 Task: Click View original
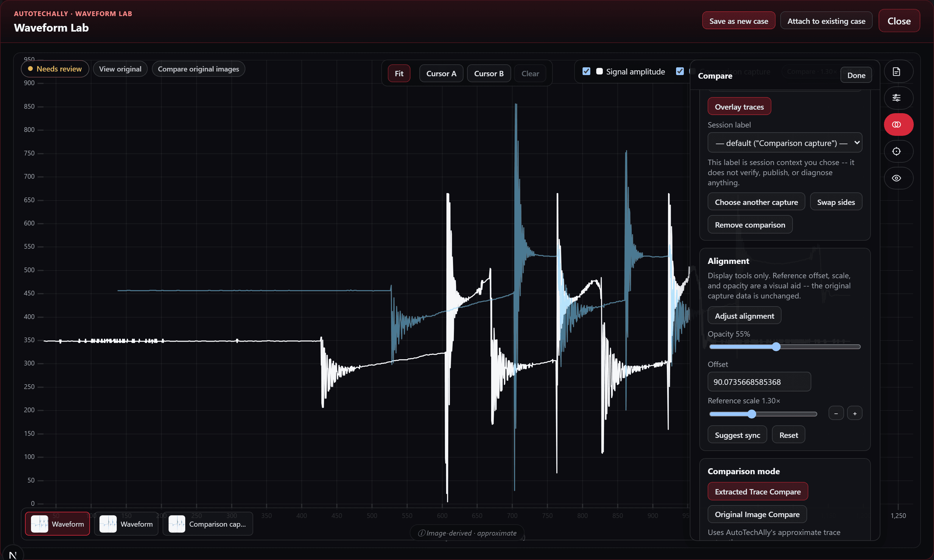click(120, 69)
